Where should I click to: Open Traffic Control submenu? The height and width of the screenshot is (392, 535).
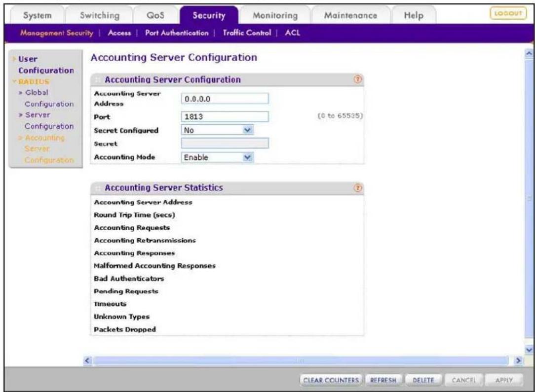click(x=247, y=33)
